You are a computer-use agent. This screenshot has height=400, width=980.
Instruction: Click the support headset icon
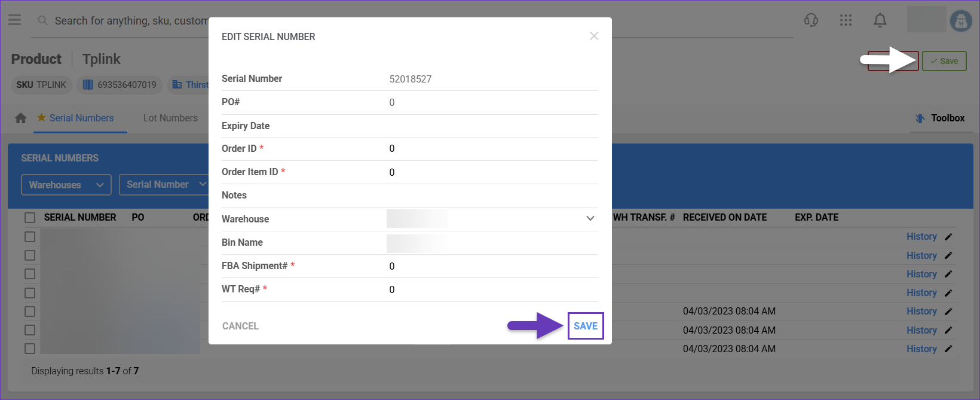click(x=811, y=20)
